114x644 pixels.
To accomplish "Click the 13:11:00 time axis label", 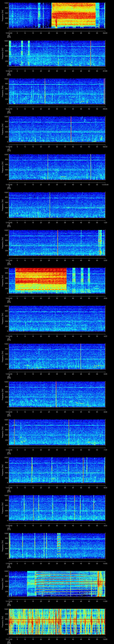I will point(9,639).
